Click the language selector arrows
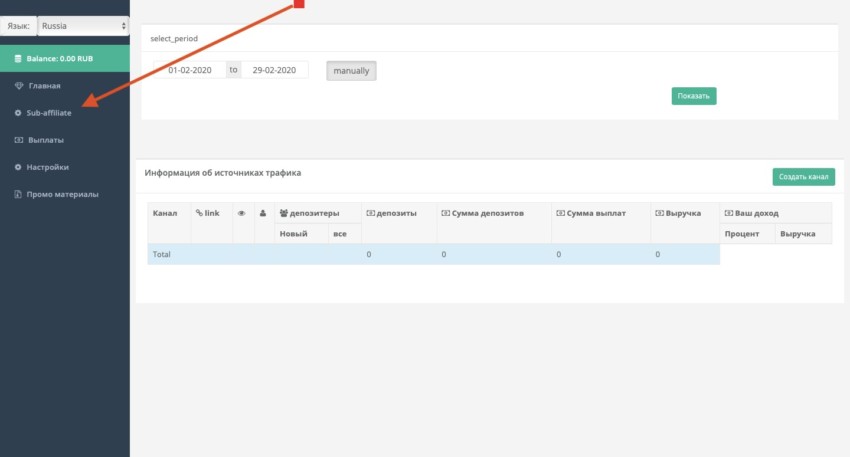Screen dimensions: 850x457 (124, 25)
